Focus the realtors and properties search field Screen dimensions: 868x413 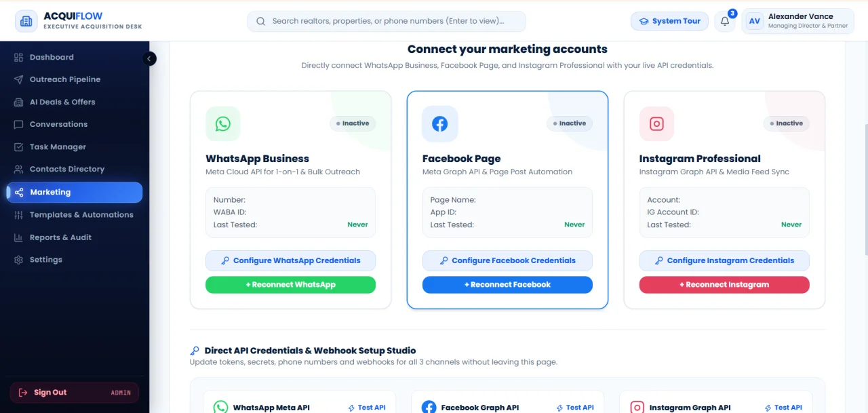[x=387, y=21]
